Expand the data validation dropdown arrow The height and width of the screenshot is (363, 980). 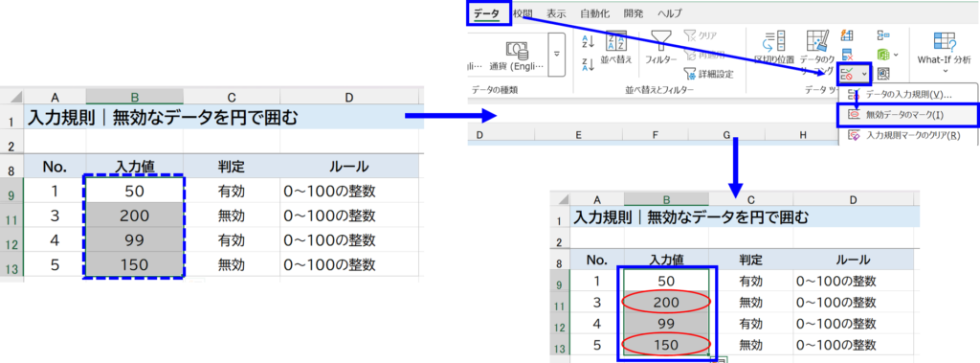point(864,74)
